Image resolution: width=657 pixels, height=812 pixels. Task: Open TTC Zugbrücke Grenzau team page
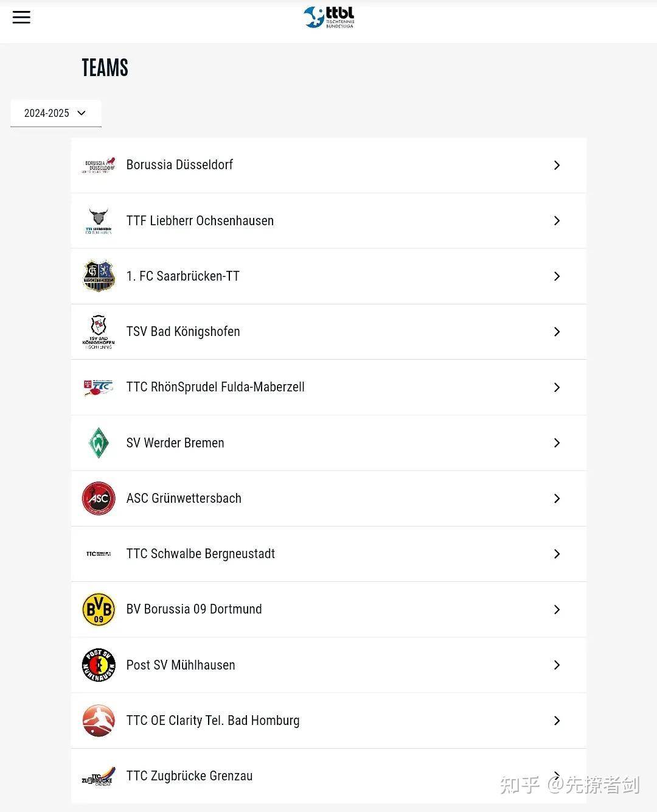point(189,776)
